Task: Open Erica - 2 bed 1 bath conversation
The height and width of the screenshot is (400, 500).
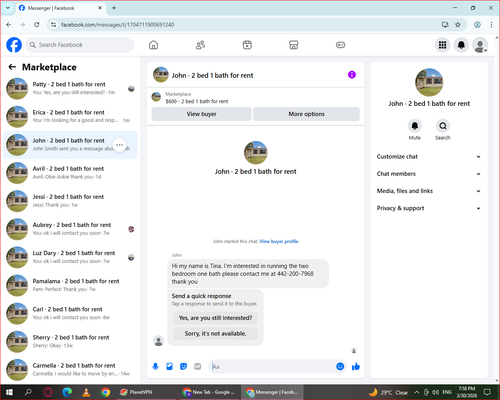Action: click(x=70, y=117)
